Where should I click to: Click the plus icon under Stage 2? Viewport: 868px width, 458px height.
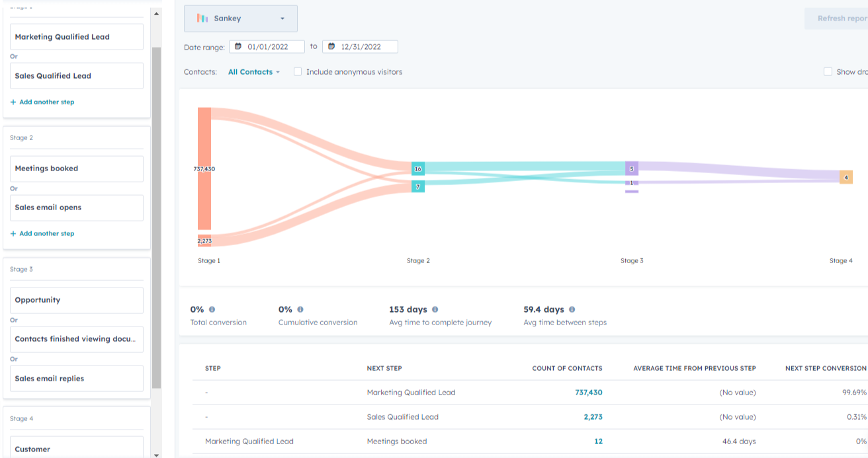pyautogui.click(x=13, y=233)
